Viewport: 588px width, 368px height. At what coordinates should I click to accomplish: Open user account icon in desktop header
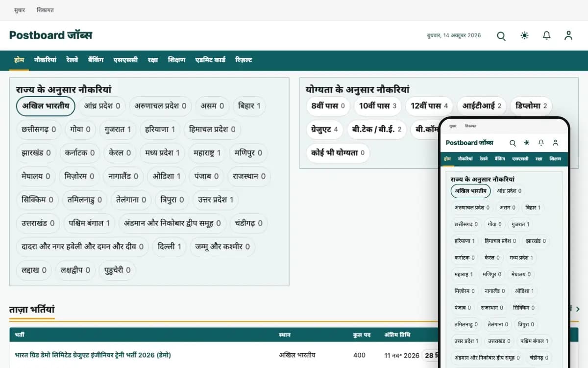(x=568, y=35)
